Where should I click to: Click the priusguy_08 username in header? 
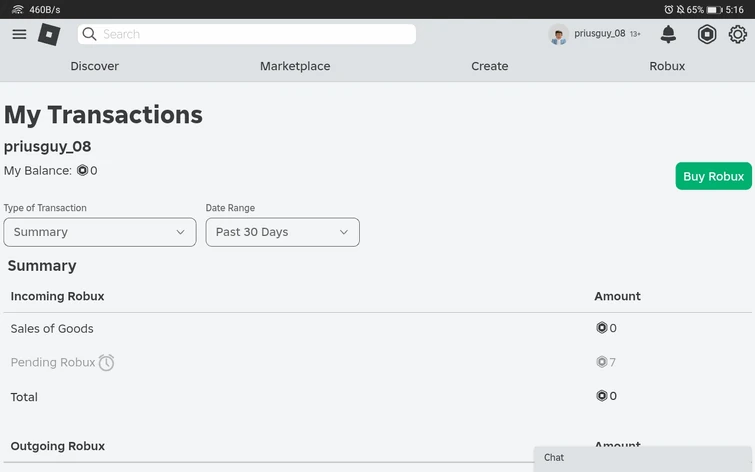[599, 34]
